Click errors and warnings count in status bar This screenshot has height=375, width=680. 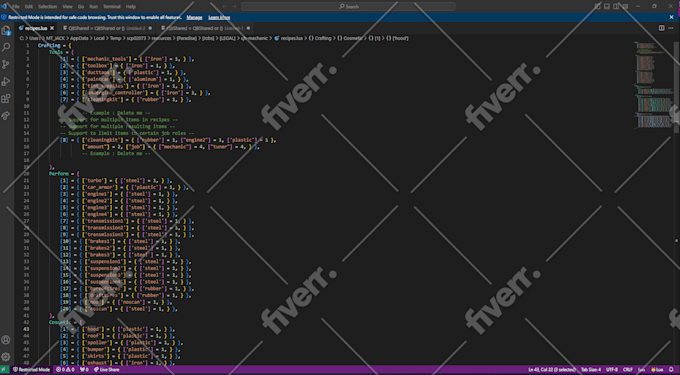point(66,370)
